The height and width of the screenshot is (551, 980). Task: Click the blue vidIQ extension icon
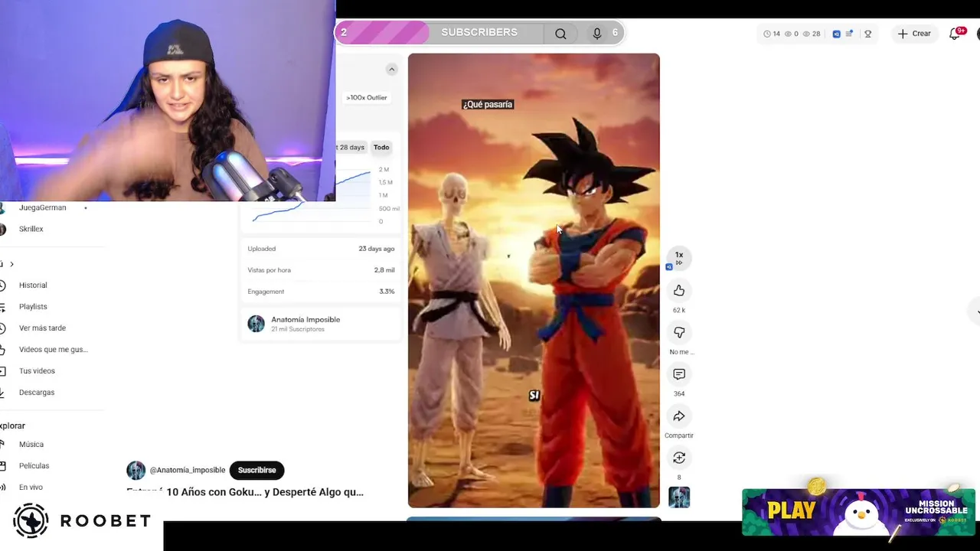(836, 34)
